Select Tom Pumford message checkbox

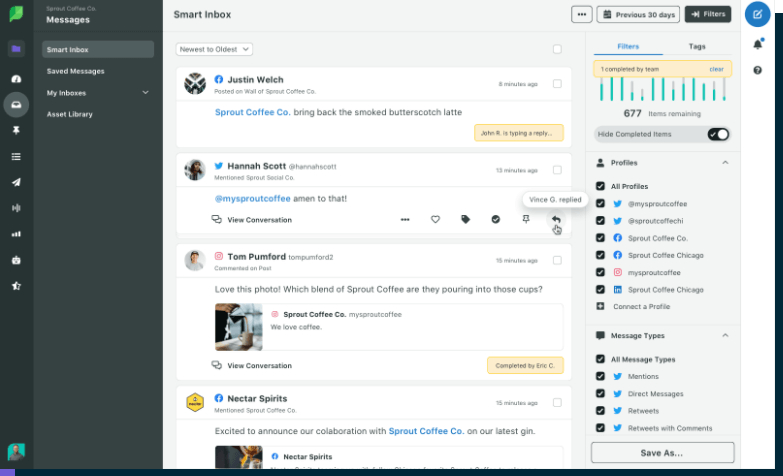pos(557,260)
